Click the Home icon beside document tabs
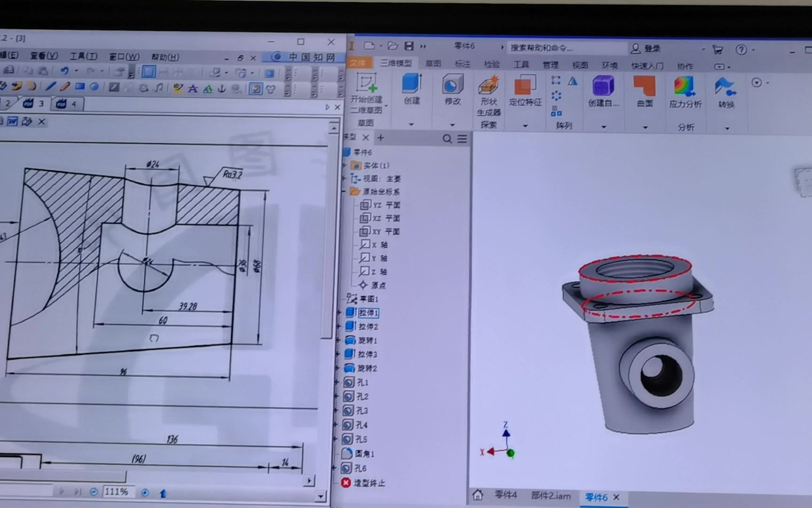The width and height of the screenshot is (812, 508). pyautogui.click(x=478, y=495)
